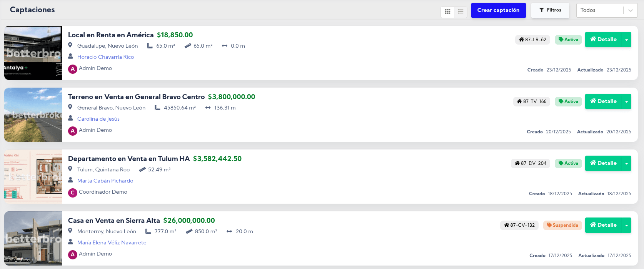Click the 87-TV-166 house icon badge

519,101
